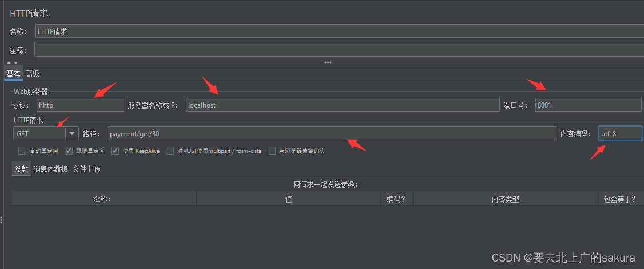Switch to the 高级 tab
644x269 pixels.
(33, 74)
